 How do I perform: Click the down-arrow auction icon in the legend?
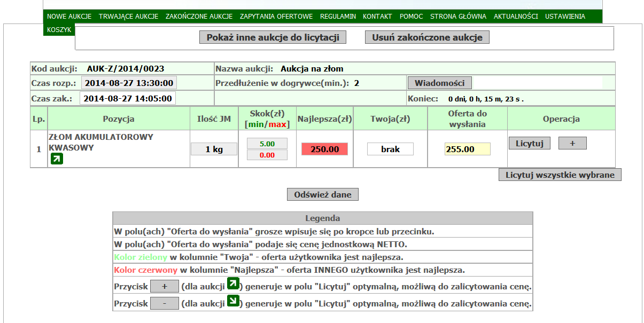click(233, 301)
